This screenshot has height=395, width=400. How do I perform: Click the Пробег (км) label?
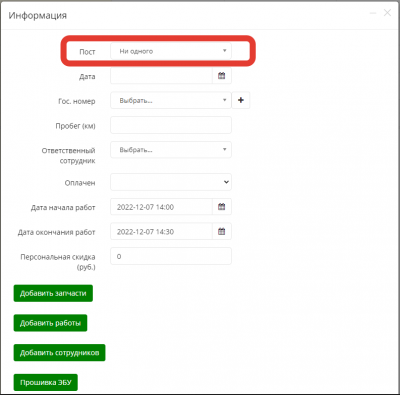[75, 126]
